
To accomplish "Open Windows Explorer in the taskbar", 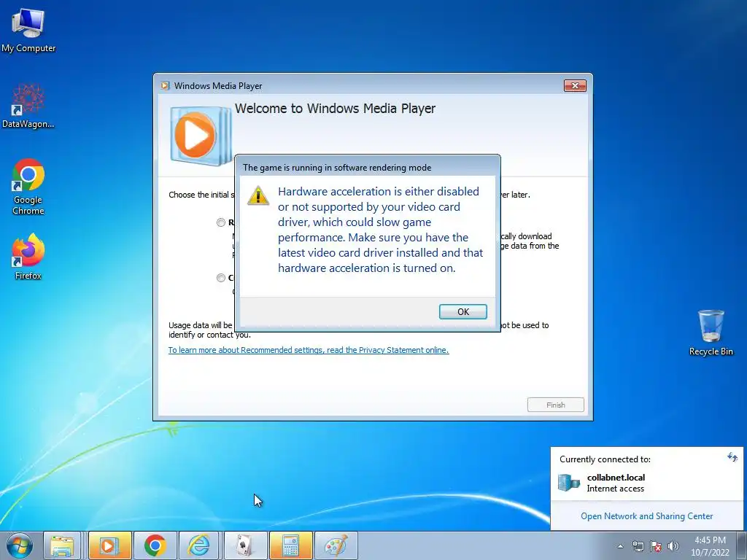I will click(62, 545).
